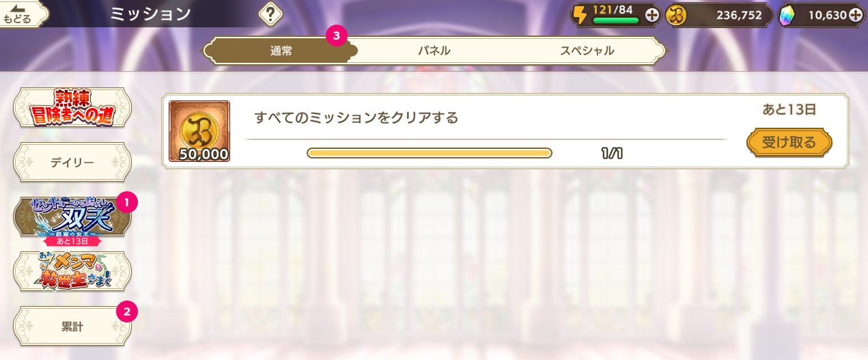
Task: Tap the lightning stamina icon
Action: click(x=580, y=15)
